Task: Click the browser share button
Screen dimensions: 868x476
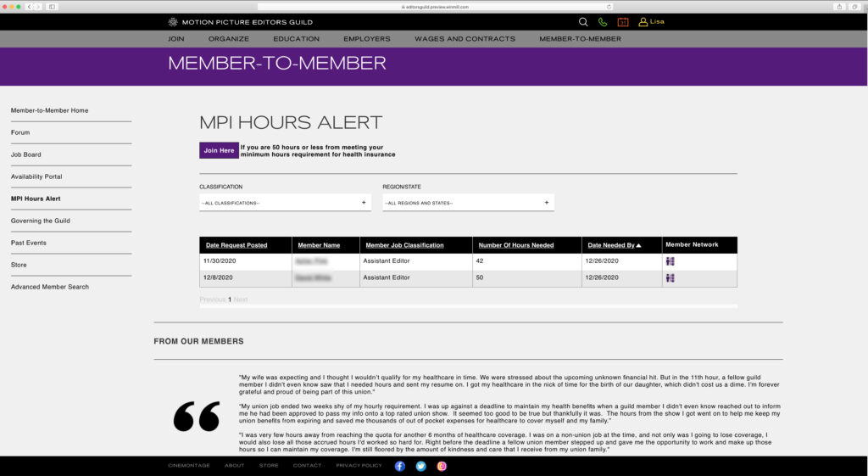Action: click(839, 7)
